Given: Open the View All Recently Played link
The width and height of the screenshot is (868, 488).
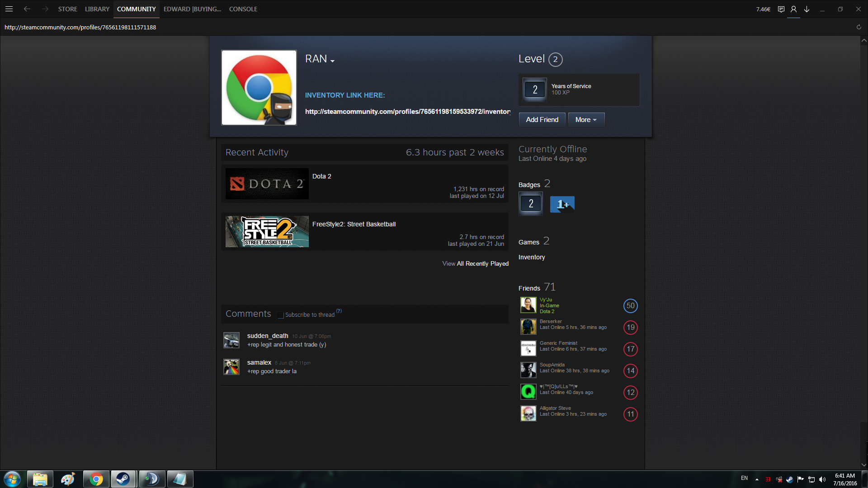Looking at the screenshot, I should [x=475, y=263].
